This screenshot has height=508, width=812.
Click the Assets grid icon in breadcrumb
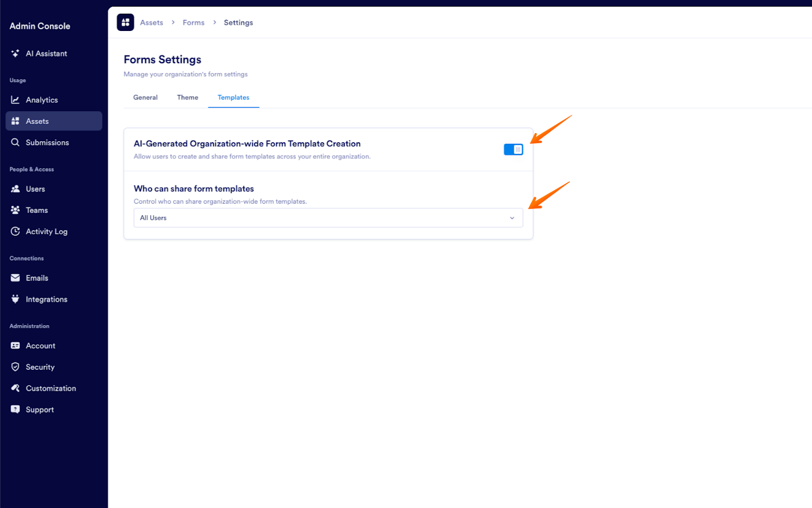point(125,22)
